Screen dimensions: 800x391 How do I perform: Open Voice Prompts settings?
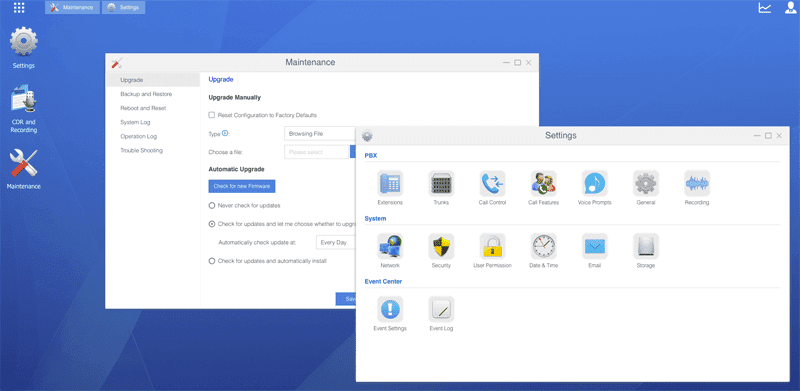point(594,183)
